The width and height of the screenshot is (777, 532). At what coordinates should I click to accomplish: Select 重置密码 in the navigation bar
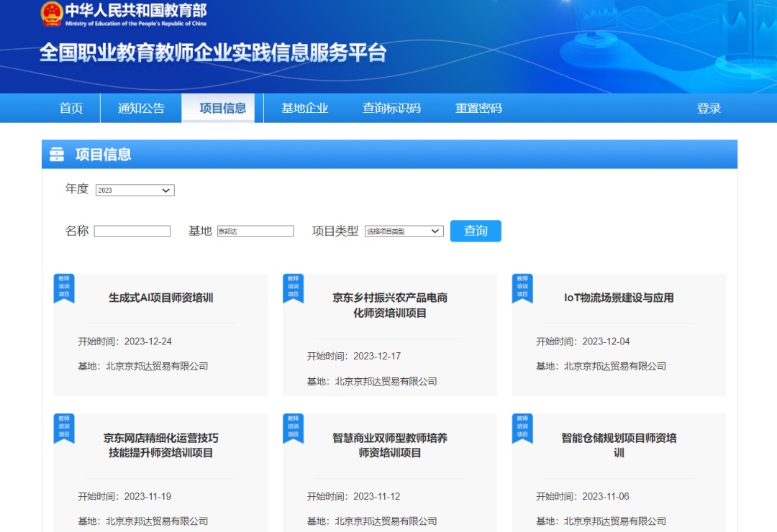click(x=478, y=109)
